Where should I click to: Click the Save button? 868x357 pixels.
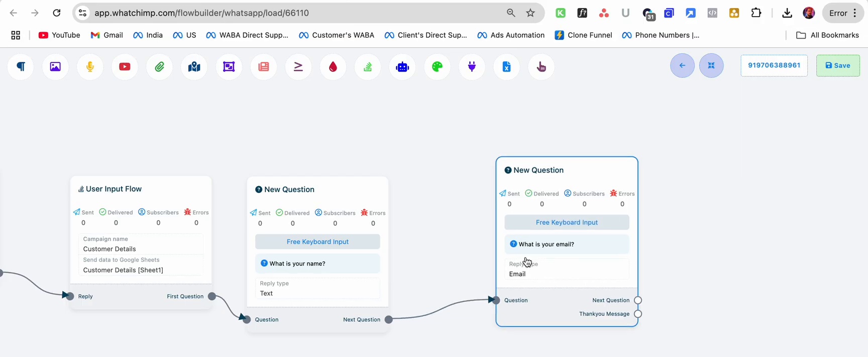click(x=838, y=65)
